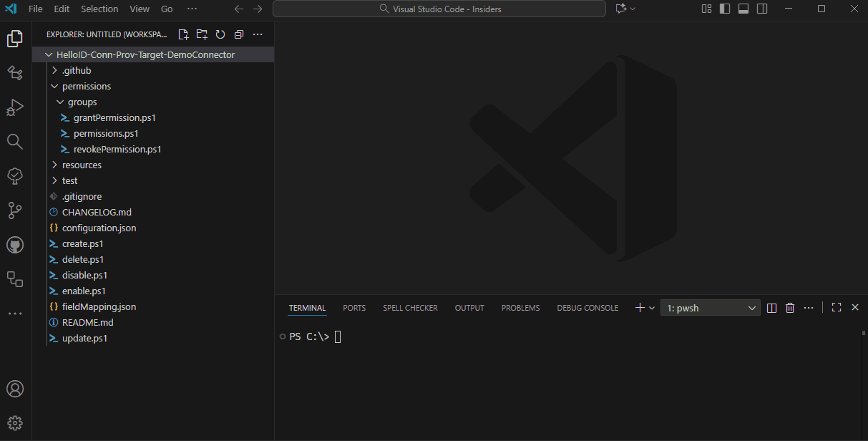The image size is (868, 441).
Task: Open the File menu
Action: tap(36, 9)
